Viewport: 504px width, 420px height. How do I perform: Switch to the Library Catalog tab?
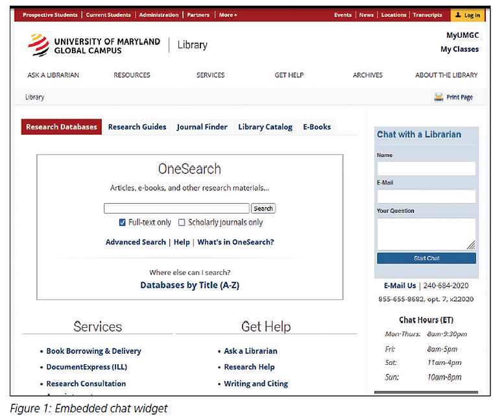coord(265,127)
